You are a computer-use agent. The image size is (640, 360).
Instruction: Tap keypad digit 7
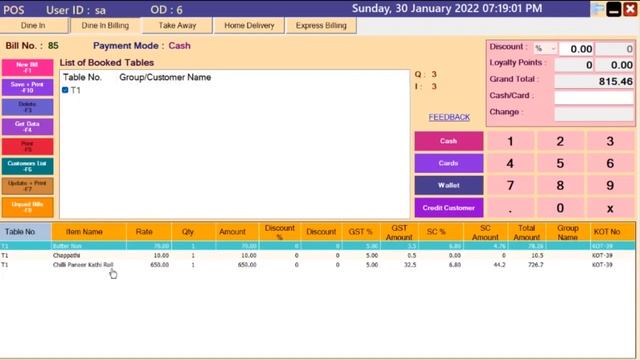point(510,185)
